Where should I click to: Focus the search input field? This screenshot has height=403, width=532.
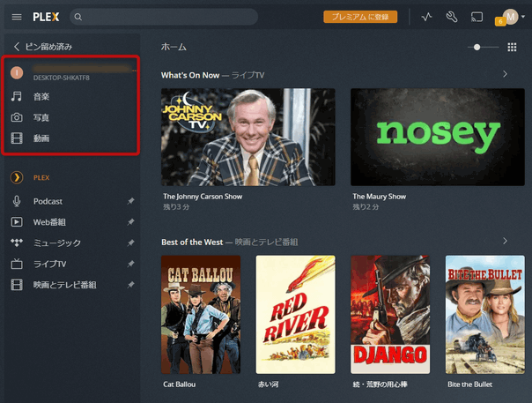164,17
